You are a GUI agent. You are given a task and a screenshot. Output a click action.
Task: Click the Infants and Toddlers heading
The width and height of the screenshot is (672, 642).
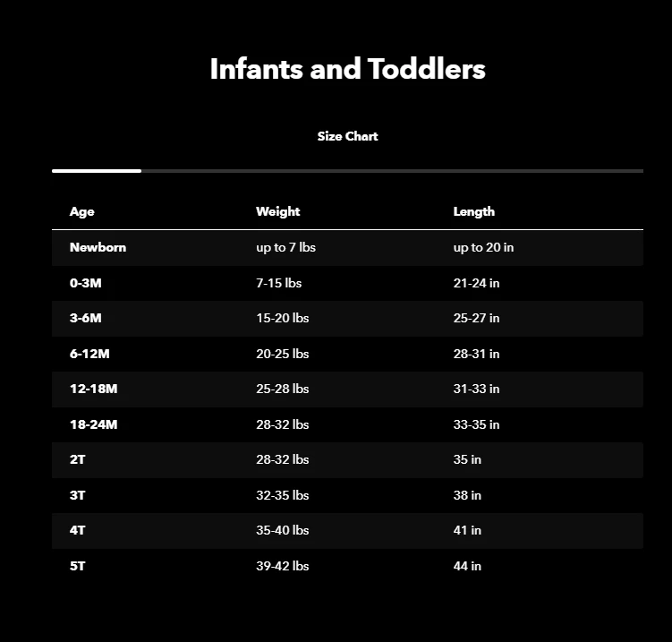point(347,69)
